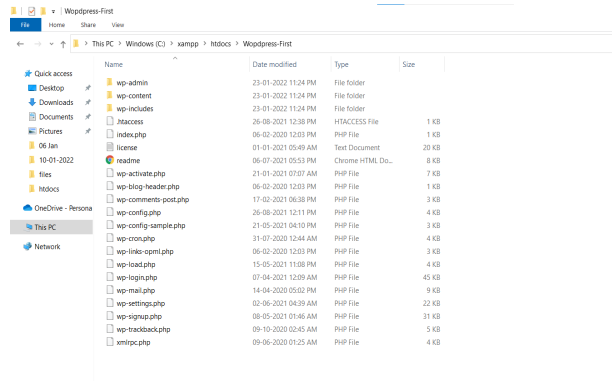This screenshot has width=612, height=381.
Task: Sort by the Size column header
Action: 409,64
